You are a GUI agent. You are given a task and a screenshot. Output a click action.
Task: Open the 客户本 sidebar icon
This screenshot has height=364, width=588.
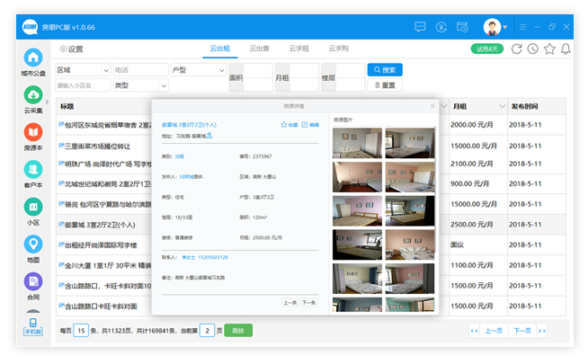click(33, 169)
